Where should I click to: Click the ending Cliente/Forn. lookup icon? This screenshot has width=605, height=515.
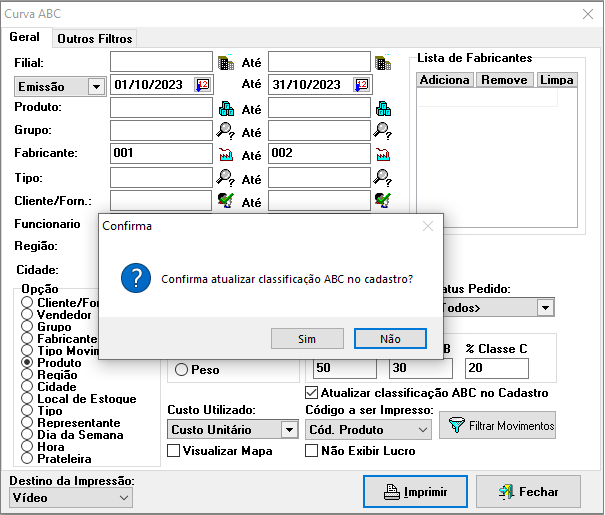click(382, 200)
